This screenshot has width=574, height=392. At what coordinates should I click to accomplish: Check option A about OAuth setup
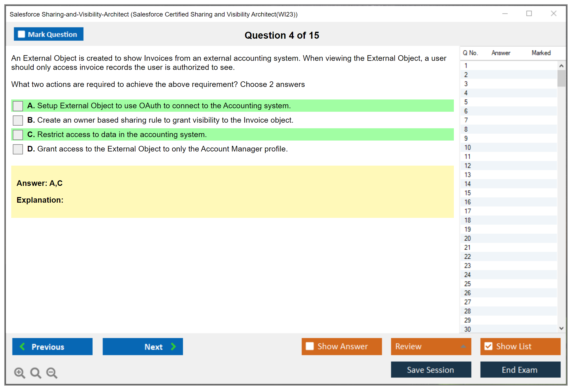click(18, 106)
